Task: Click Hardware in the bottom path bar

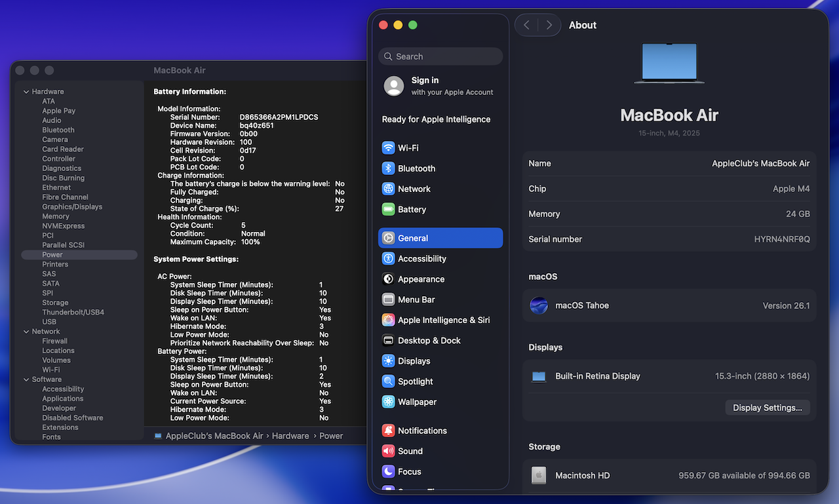Action: pos(290,436)
